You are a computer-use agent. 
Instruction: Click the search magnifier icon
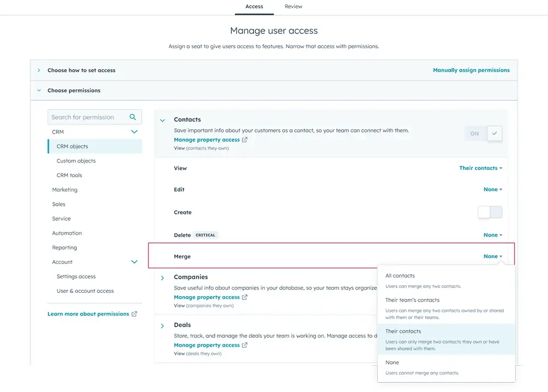click(x=133, y=117)
